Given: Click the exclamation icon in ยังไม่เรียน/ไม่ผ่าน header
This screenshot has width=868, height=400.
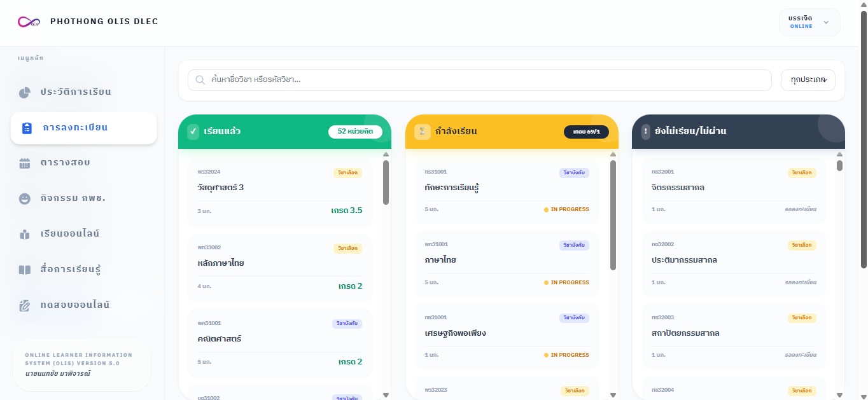Looking at the screenshot, I should [646, 132].
